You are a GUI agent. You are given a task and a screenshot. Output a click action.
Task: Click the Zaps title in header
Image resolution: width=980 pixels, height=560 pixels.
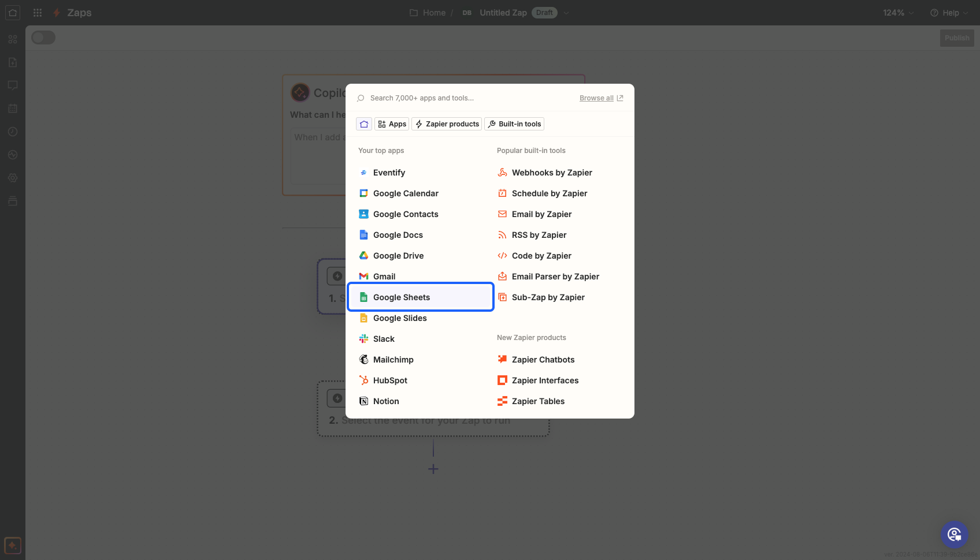pyautogui.click(x=79, y=13)
